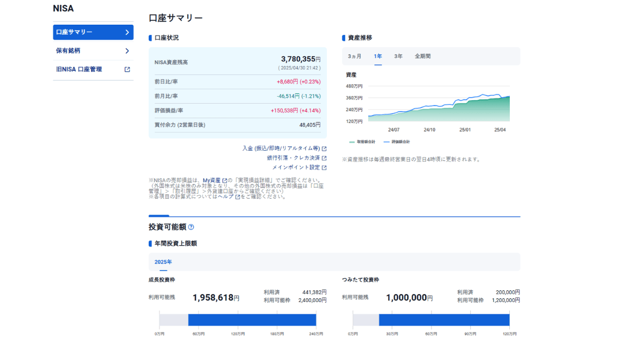
Task: Click the timestamp (2025/04/30 21:42)
Action: click(299, 68)
